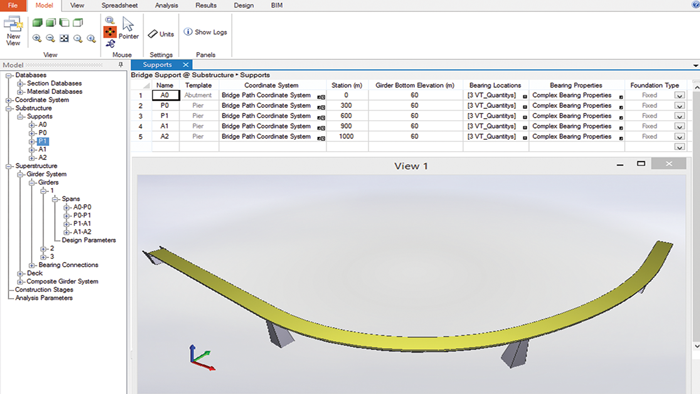Screen dimensions: 700x394
Task: Click the Zoom In magnifier icon
Action: (37, 39)
